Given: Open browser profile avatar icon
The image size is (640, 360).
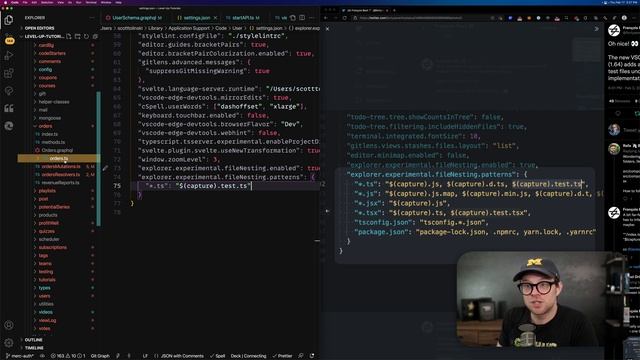Looking at the screenshot, I should (624, 18).
